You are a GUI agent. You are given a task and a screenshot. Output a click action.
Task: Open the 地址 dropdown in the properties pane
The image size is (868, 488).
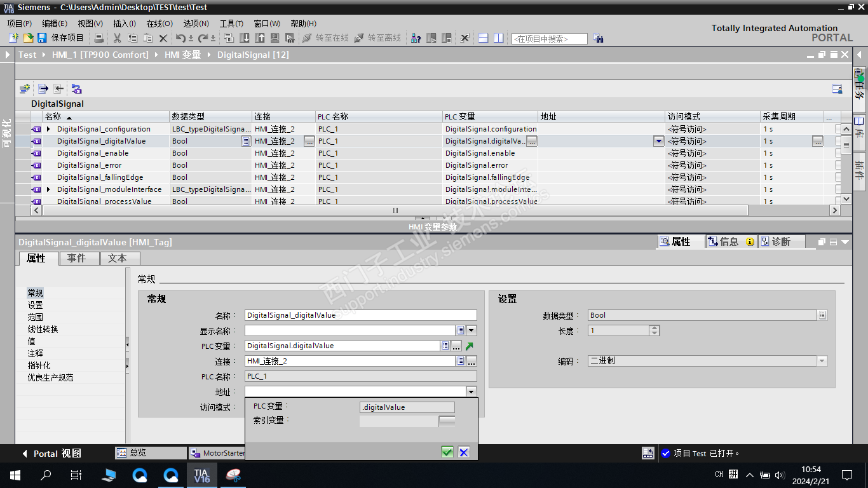point(471,392)
